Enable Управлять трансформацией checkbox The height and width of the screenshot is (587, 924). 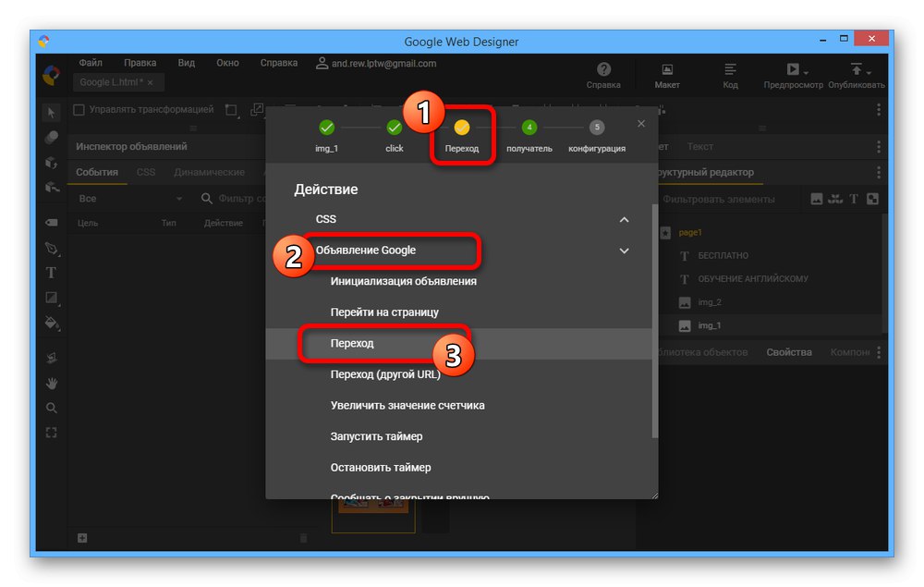tap(79, 110)
